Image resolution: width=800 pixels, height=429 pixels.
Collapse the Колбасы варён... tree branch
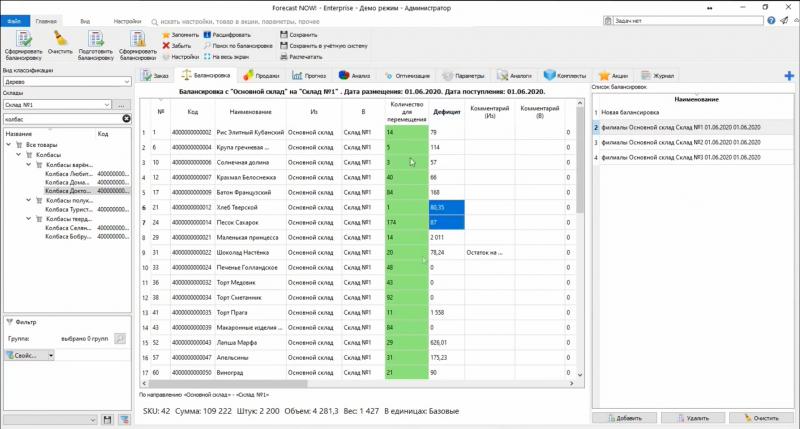29,164
